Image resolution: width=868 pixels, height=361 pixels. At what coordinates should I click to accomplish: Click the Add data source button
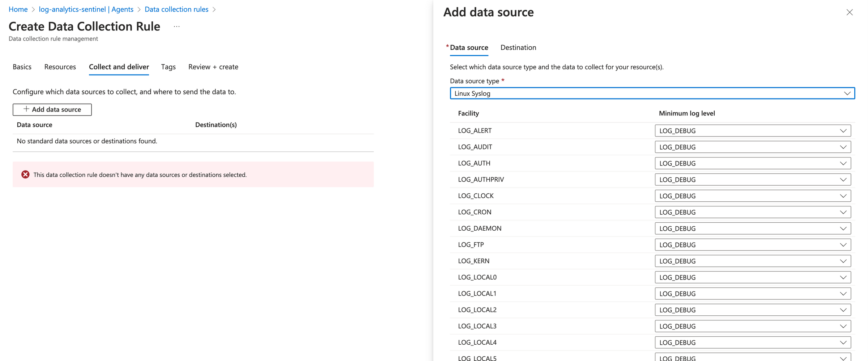tap(52, 109)
